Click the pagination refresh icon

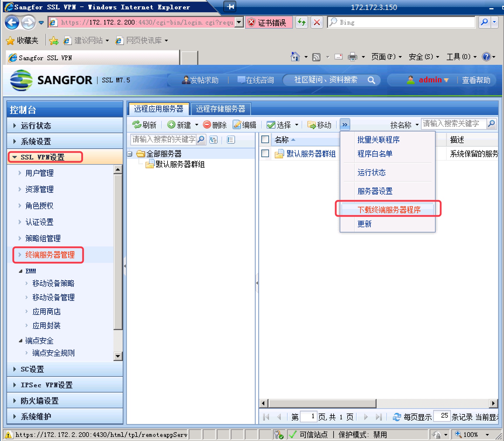(x=397, y=417)
